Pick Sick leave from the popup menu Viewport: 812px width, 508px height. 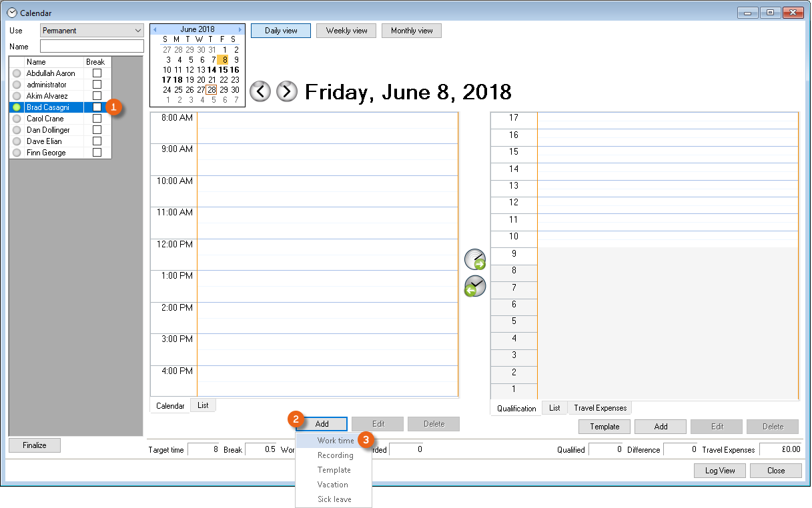pyautogui.click(x=334, y=499)
